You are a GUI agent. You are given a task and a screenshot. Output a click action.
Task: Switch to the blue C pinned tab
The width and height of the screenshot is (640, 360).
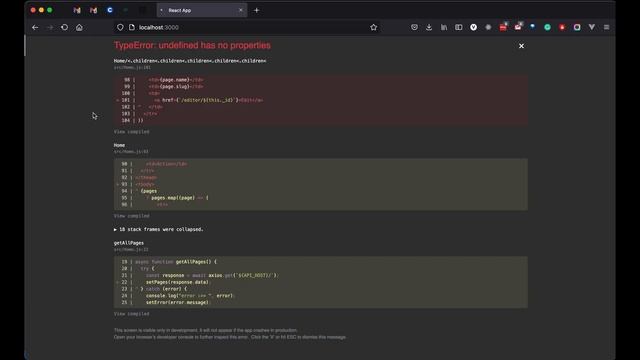click(110, 10)
